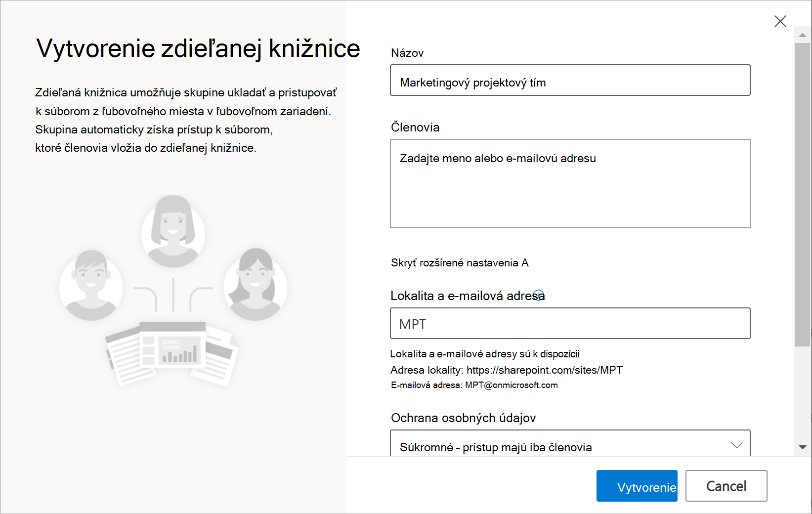Click the chevron arrow of the privacy dropdown
Image resolution: width=812 pixels, height=514 pixels.
click(736, 445)
